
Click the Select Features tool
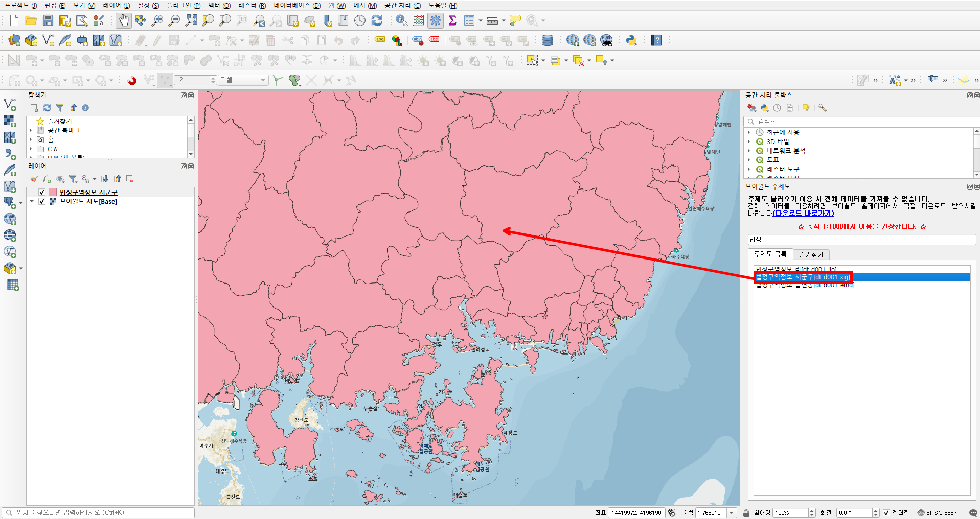click(x=532, y=60)
